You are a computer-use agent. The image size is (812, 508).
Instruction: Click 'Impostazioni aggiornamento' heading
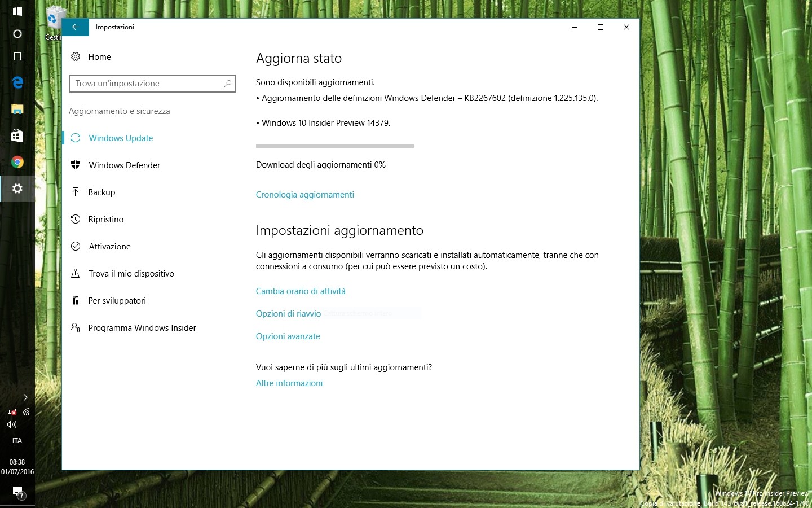coord(339,230)
